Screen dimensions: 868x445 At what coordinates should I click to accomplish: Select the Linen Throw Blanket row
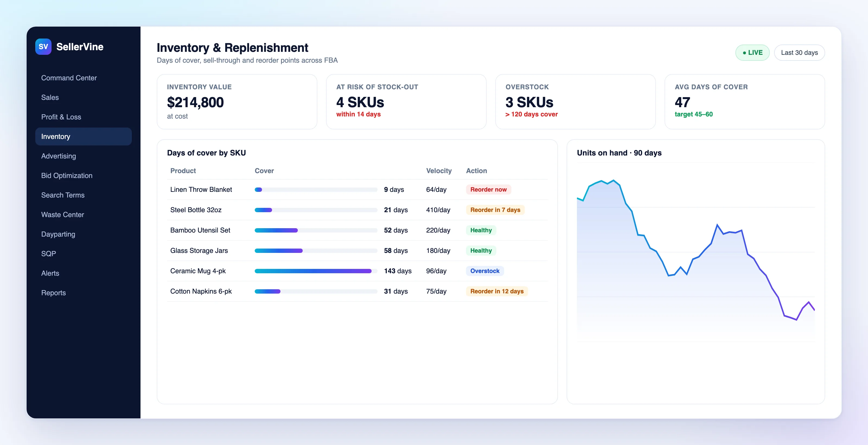(357, 190)
